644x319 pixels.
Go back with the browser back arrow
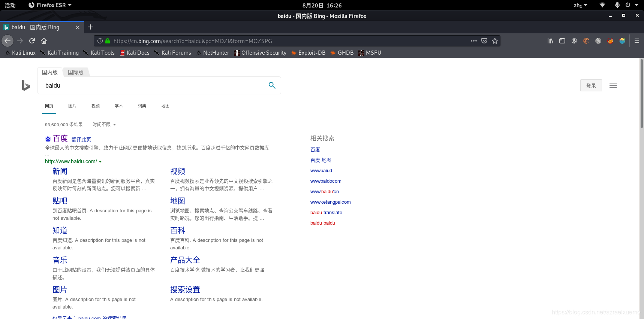click(x=7, y=41)
